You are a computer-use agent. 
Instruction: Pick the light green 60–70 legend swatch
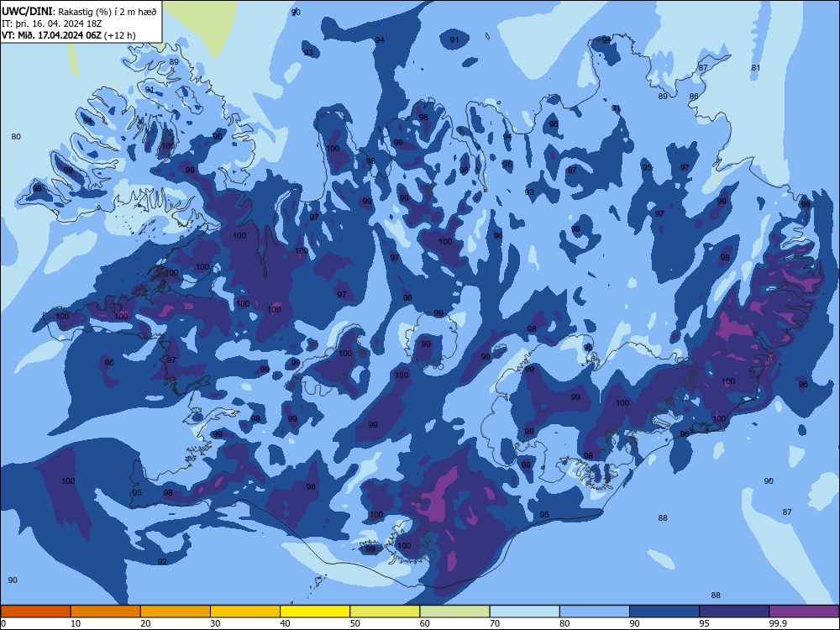454,612
